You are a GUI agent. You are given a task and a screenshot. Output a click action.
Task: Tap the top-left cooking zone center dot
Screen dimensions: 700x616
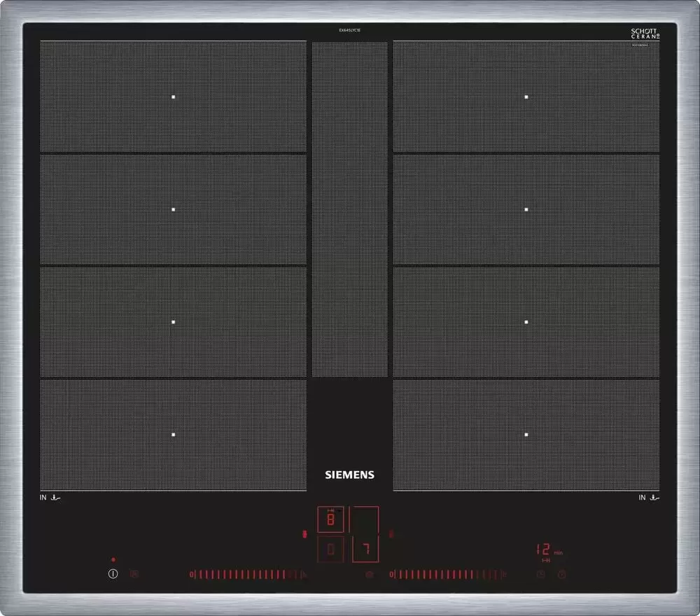[174, 97]
